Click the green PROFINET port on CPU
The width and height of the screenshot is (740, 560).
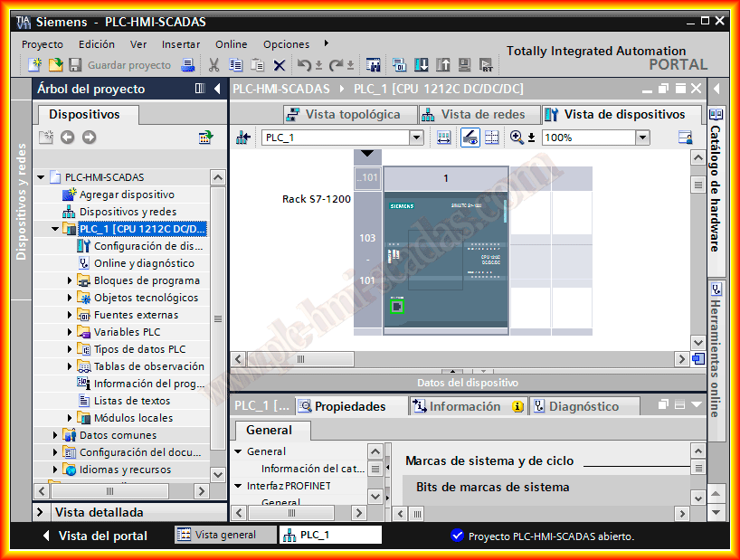pyautogui.click(x=396, y=307)
